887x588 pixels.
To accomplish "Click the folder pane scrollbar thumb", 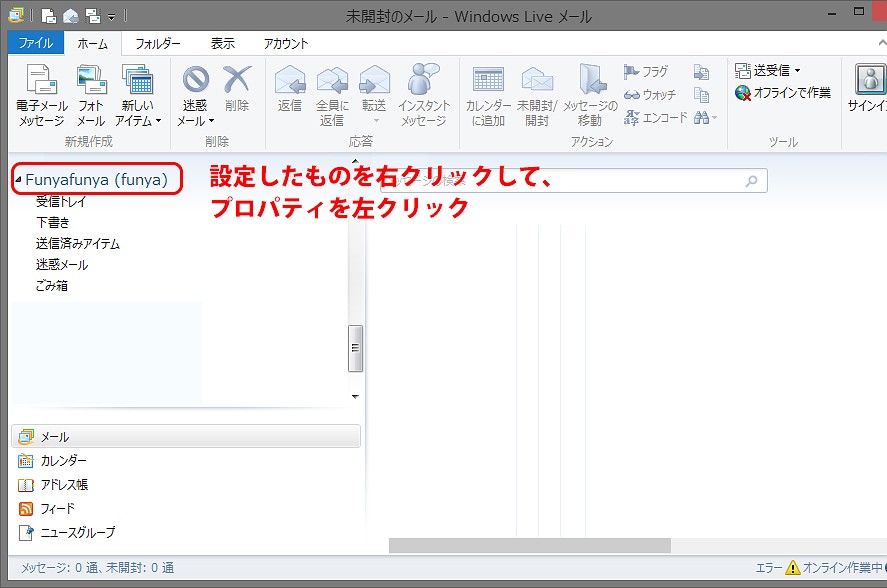I will click(355, 348).
